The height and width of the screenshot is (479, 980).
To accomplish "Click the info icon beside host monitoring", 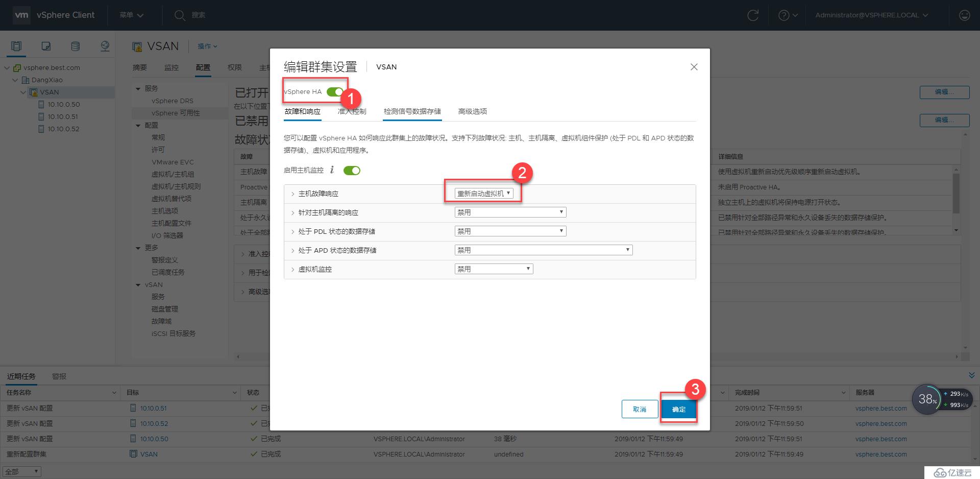I will tap(332, 170).
